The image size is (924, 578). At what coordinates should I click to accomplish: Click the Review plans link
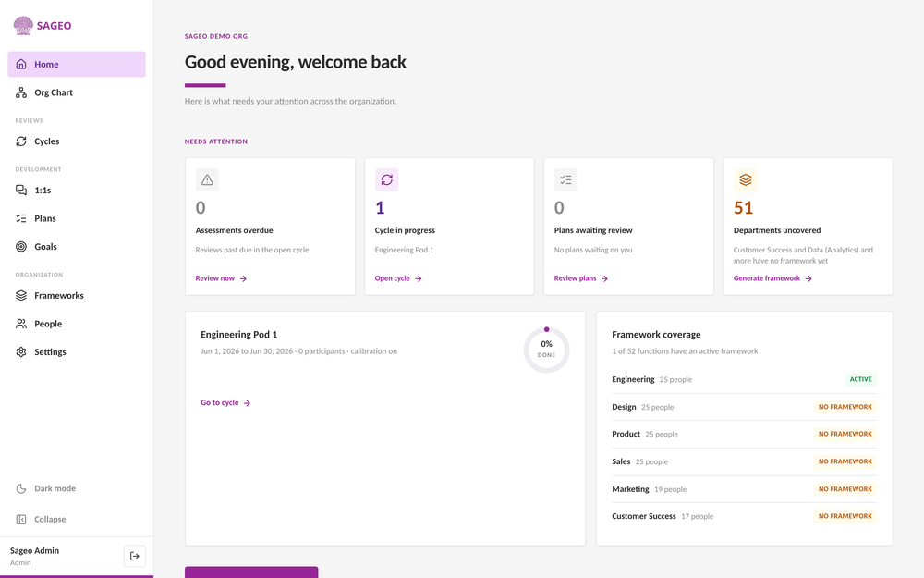coord(581,278)
